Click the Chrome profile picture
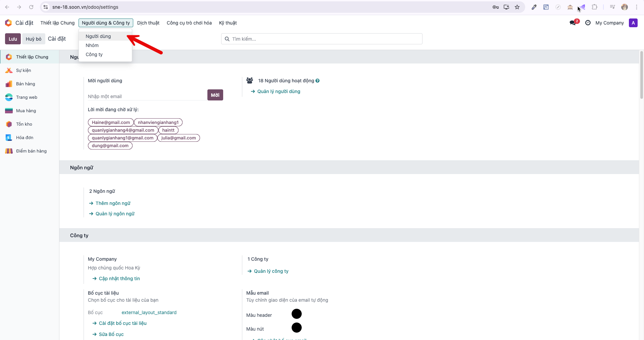This screenshot has width=644, height=340. tap(625, 7)
